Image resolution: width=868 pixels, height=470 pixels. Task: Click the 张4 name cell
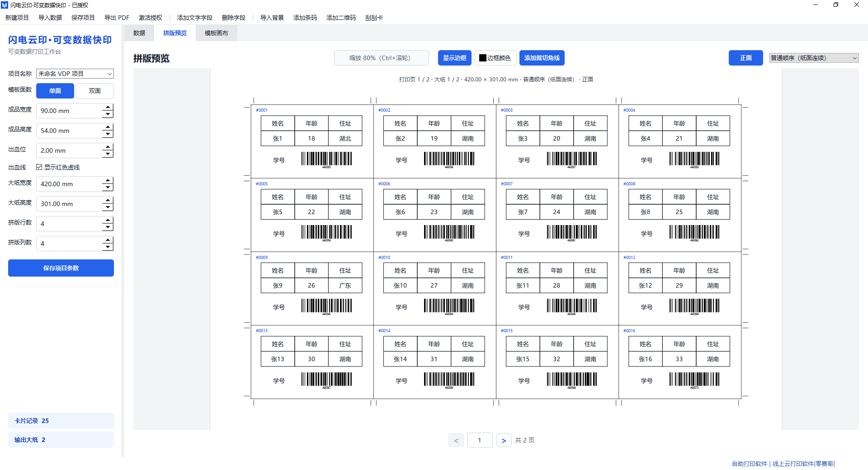click(646, 138)
